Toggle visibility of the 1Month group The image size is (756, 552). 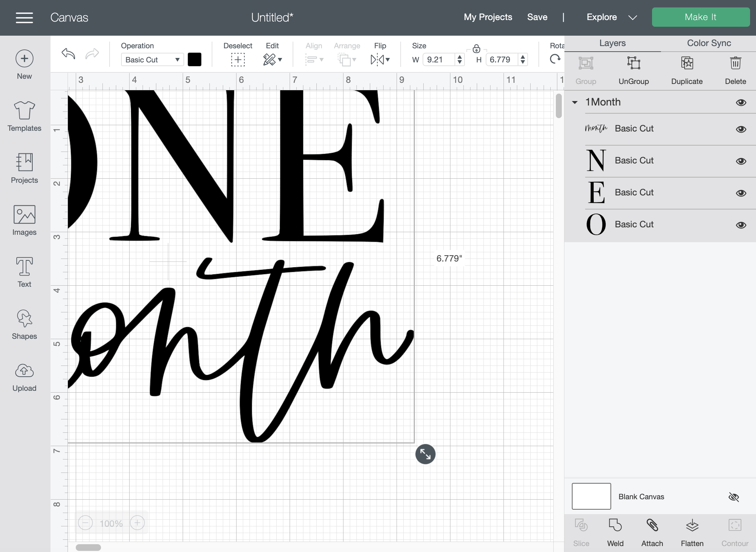coord(741,103)
